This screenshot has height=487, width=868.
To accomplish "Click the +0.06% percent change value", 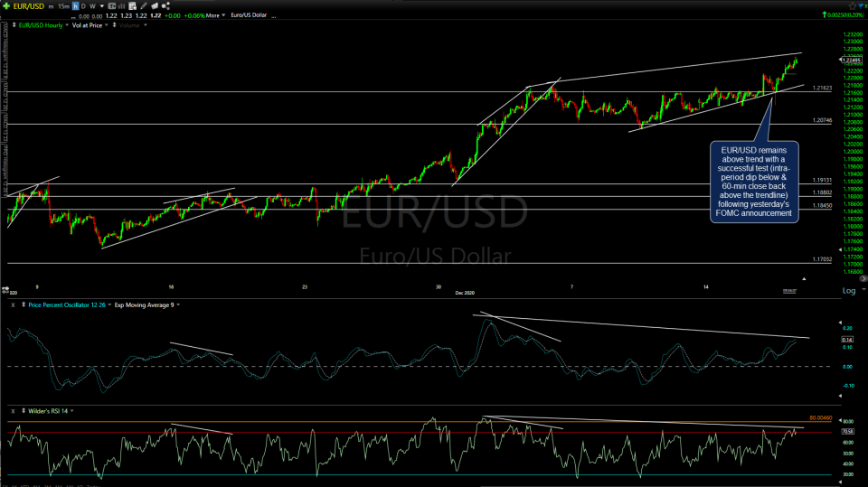I will pyautogui.click(x=194, y=15).
